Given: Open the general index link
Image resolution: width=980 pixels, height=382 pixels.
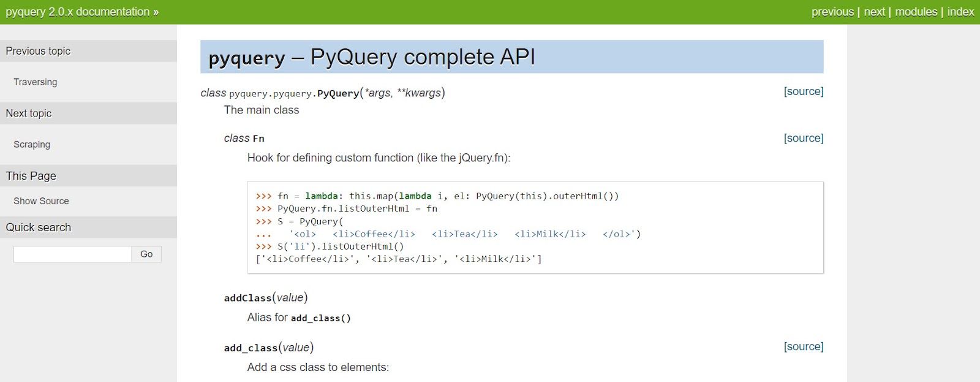Looking at the screenshot, I should pos(960,12).
